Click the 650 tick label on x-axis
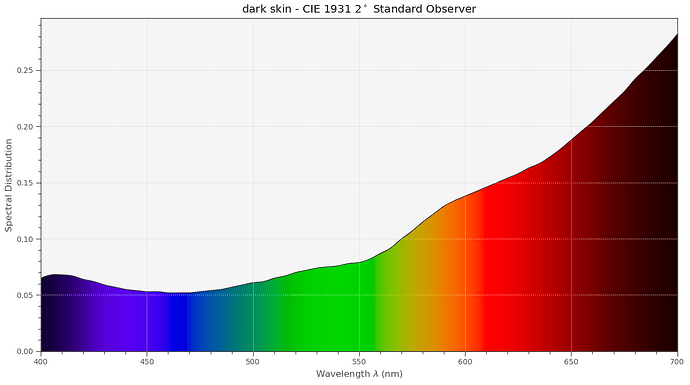The width and height of the screenshot is (690, 385). click(x=571, y=362)
